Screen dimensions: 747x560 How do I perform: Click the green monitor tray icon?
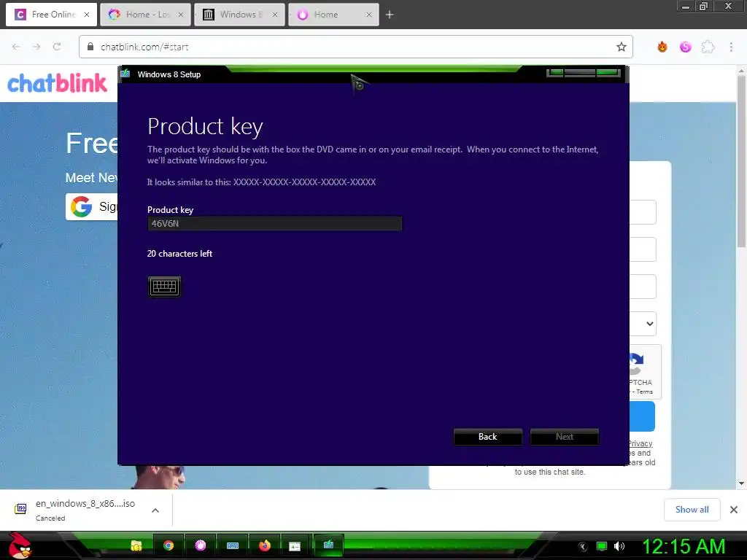point(602,546)
